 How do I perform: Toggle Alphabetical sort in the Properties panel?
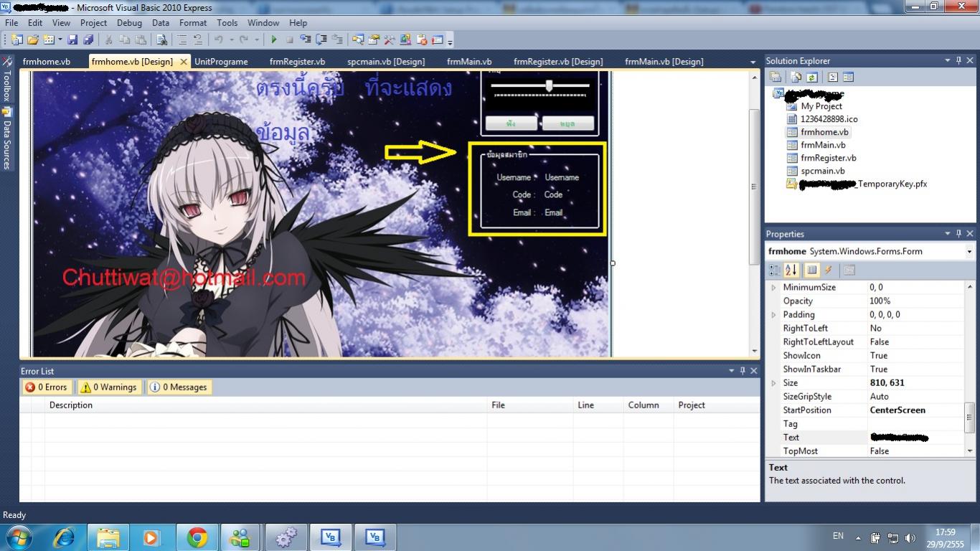pyautogui.click(x=791, y=270)
